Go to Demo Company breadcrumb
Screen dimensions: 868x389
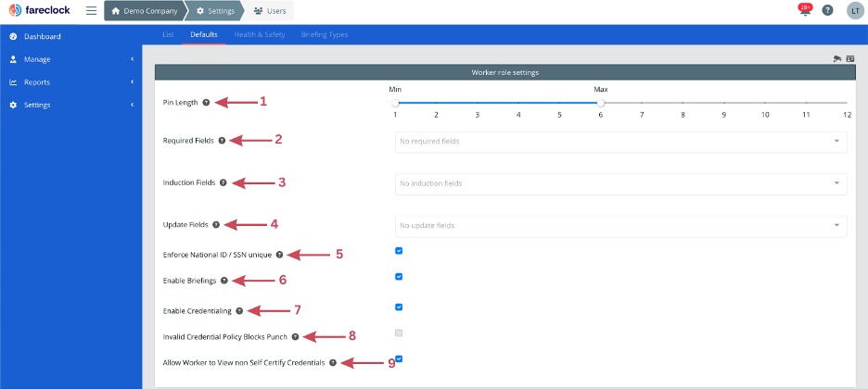(x=147, y=11)
